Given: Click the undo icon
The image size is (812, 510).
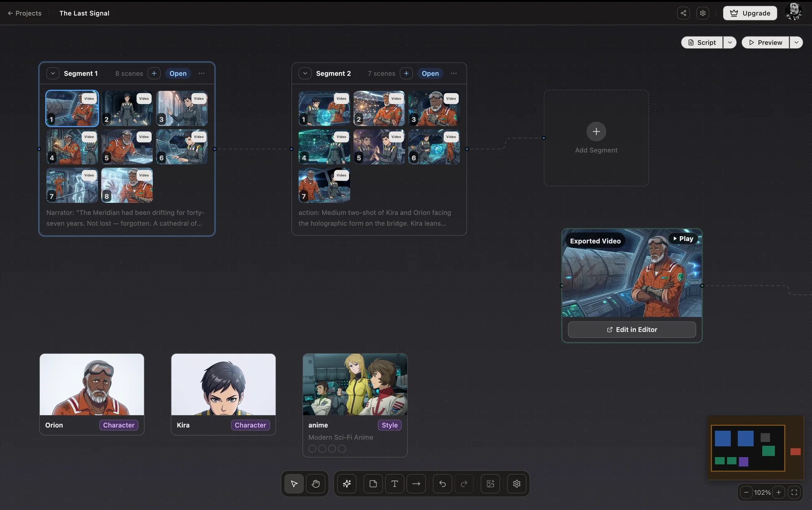Looking at the screenshot, I should [x=442, y=484].
